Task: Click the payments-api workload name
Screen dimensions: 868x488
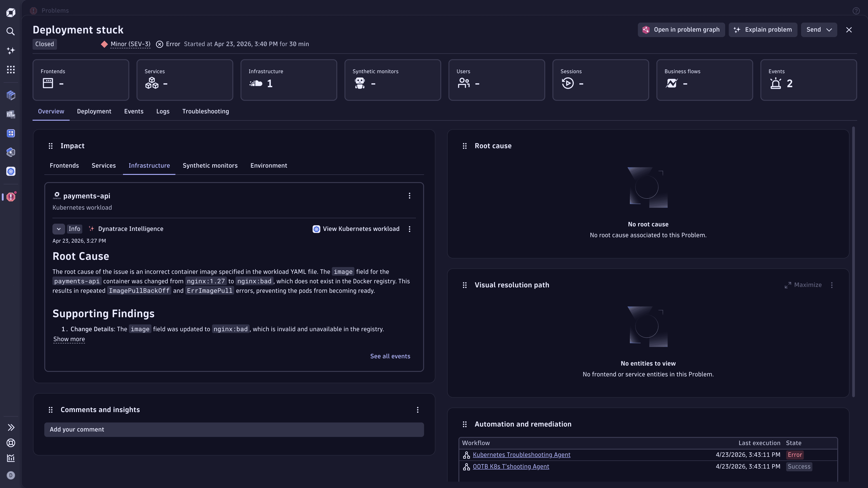Action: [x=87, y=196]
